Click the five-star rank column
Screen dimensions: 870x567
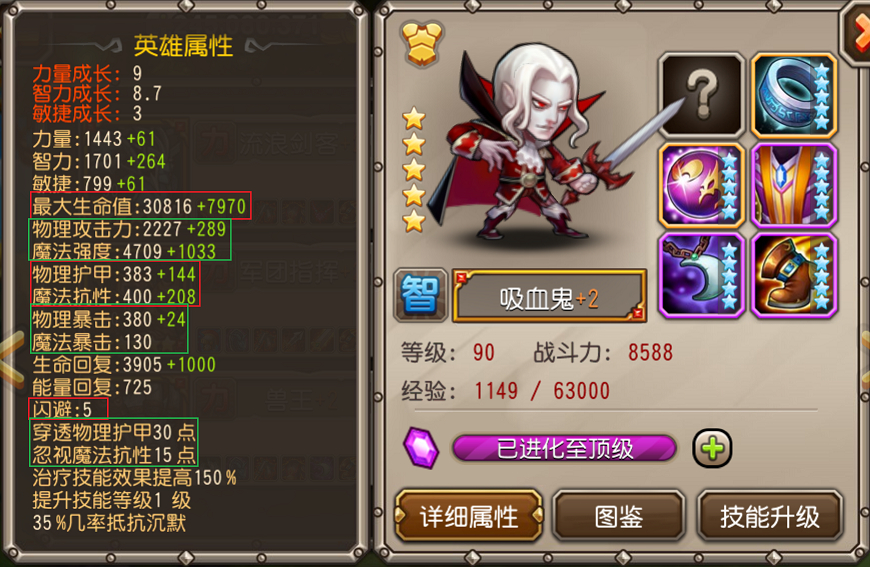click(414, 170)
